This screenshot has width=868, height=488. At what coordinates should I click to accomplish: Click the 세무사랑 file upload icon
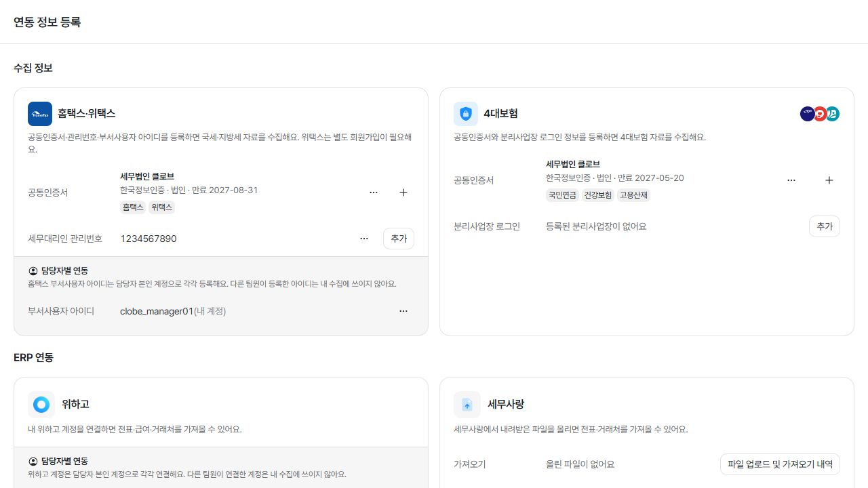point(467,404)
